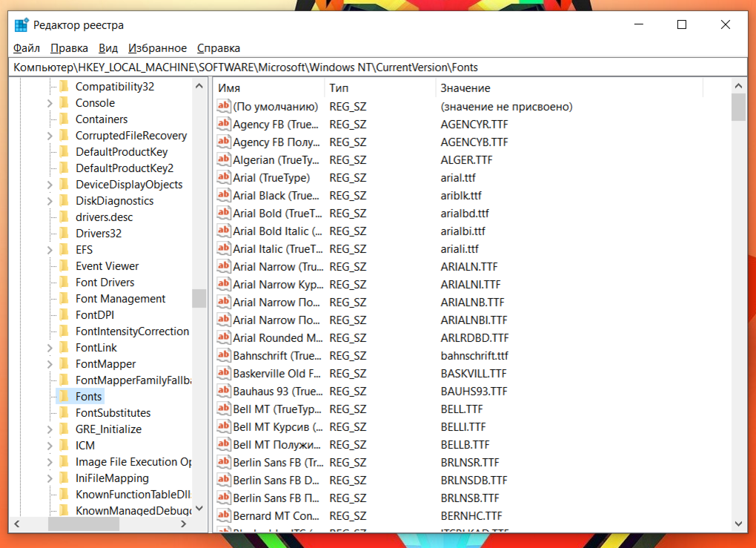Click the Registry Editor app icon in title bar
This screenshot has height=548, width=756.
click(x=21, y=24)
